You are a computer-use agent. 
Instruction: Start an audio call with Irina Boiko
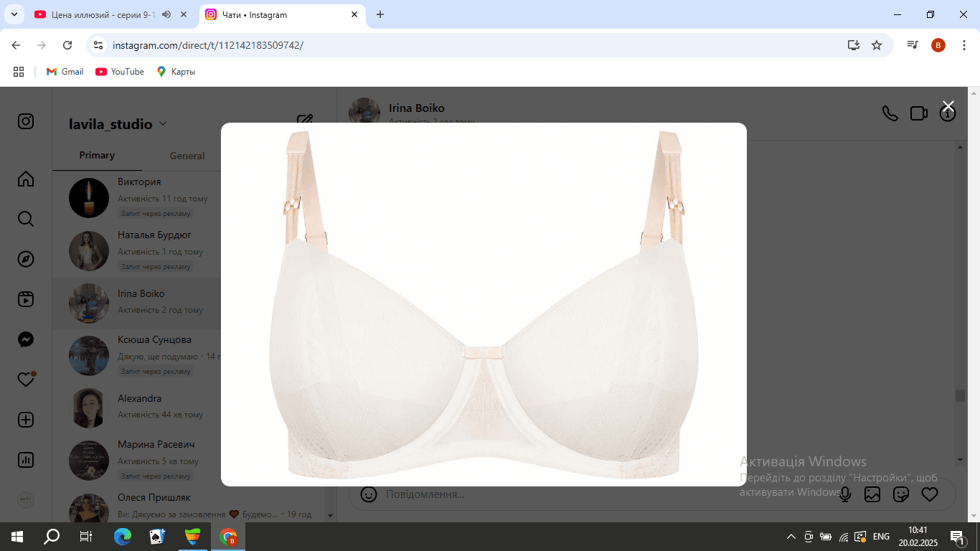pyautogui.click(x=890, y=113)
